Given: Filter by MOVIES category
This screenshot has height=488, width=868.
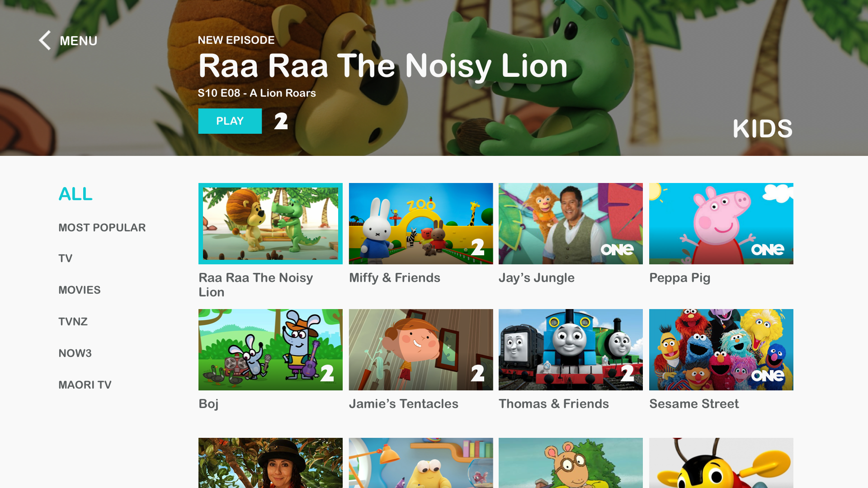Looking at the screenshot, I should click(x=80, y=290).
